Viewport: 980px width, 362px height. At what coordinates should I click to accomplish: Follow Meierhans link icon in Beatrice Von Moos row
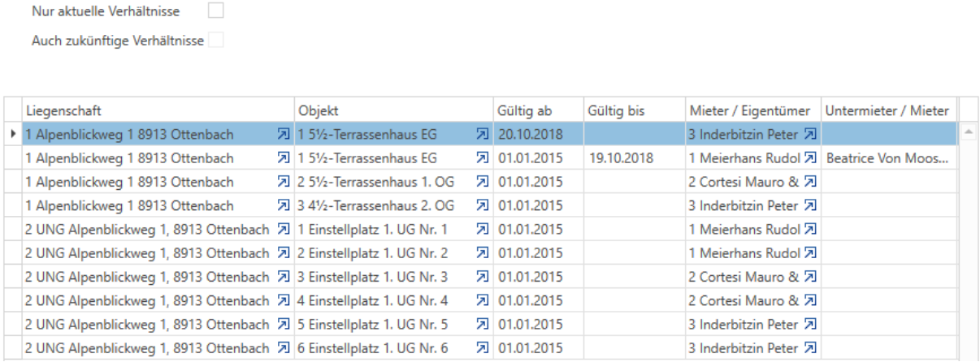[x=809, y=158]
